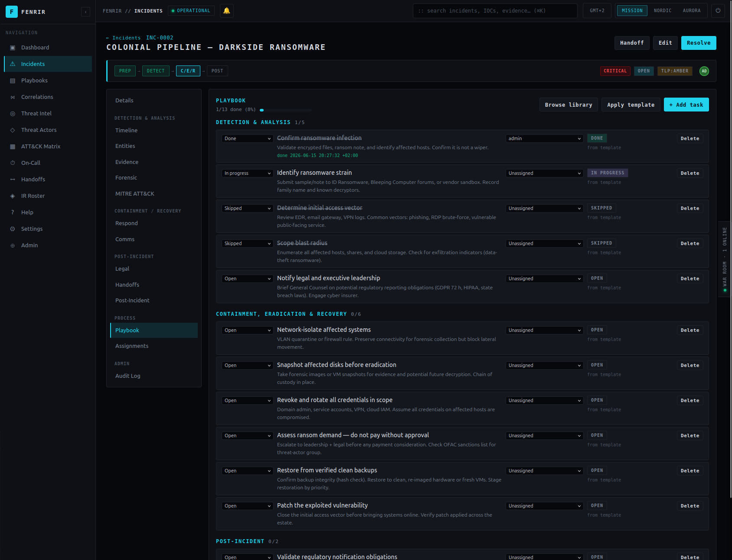
Task: Open the Post-Incident section
Action: pyautogui.click(x=154, y=301)
